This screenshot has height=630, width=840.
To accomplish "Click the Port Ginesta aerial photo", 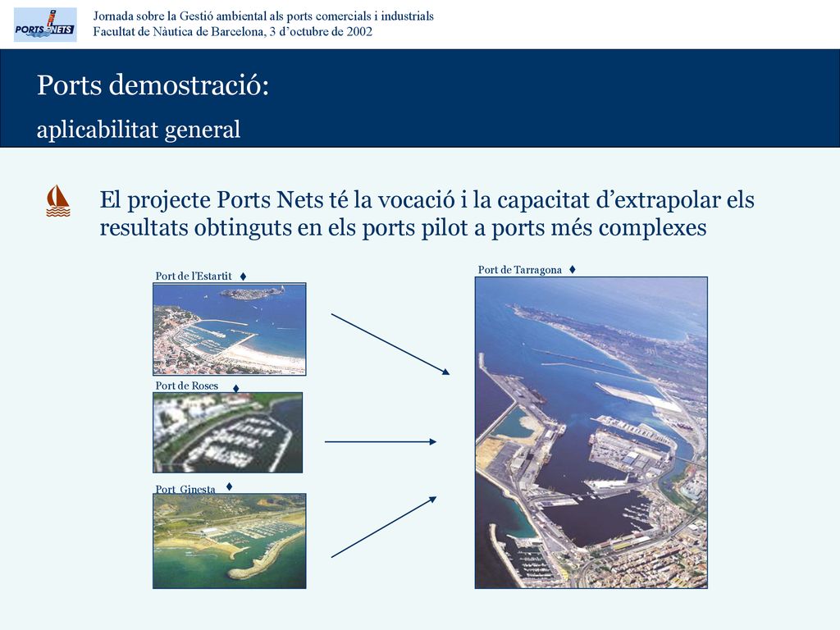I will [x=230, y=541].
